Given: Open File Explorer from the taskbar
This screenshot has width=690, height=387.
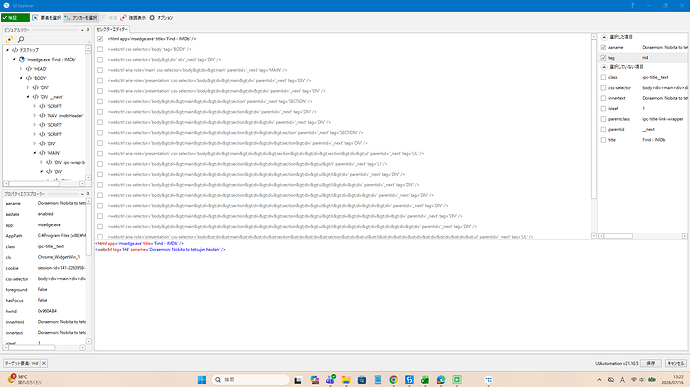Looking at the screenshot, I should 346,380.
